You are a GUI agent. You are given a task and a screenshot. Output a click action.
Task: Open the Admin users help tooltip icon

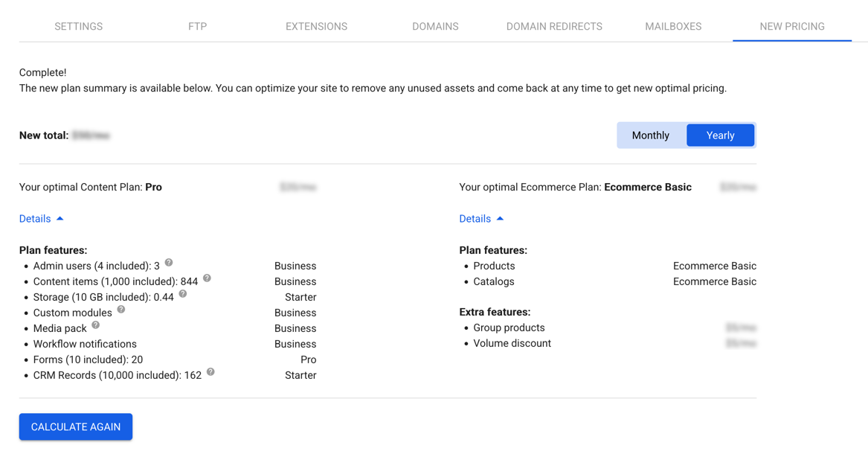coord(168,262)
